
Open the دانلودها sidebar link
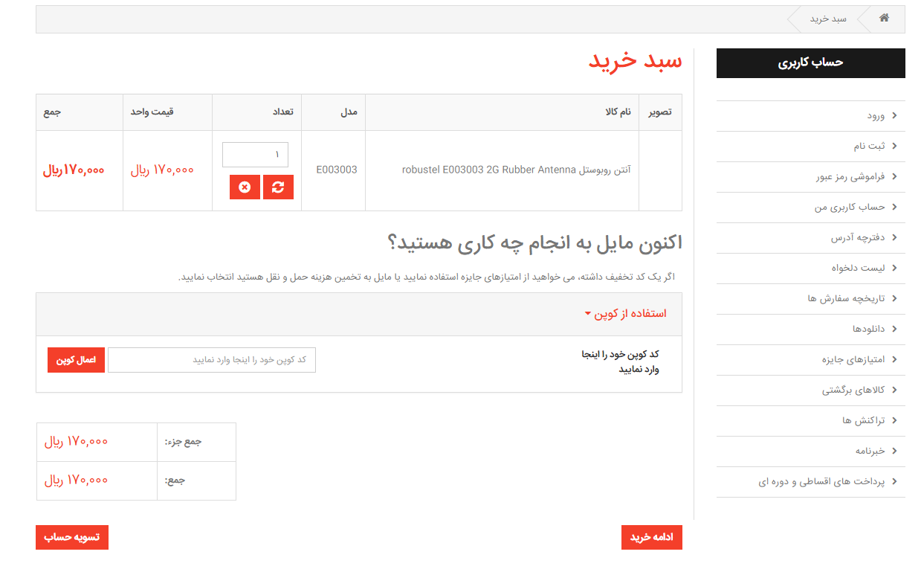[868, 329]
